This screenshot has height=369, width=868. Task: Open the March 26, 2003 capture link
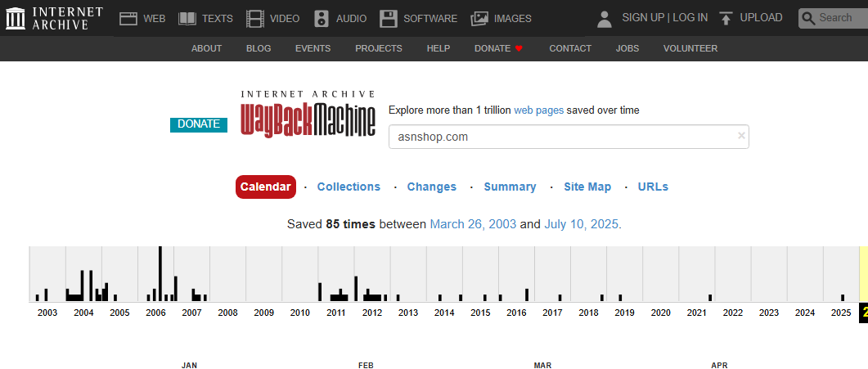pos(474,225)
